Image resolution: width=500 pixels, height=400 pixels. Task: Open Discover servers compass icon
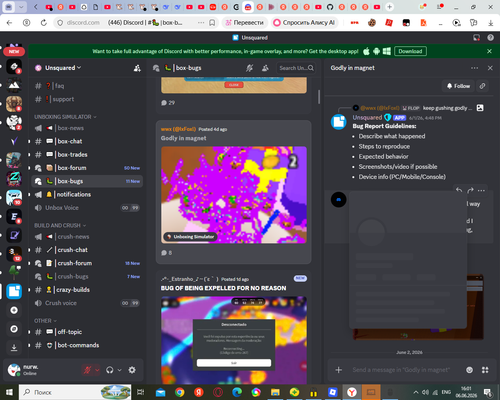[x=14, y=329]
